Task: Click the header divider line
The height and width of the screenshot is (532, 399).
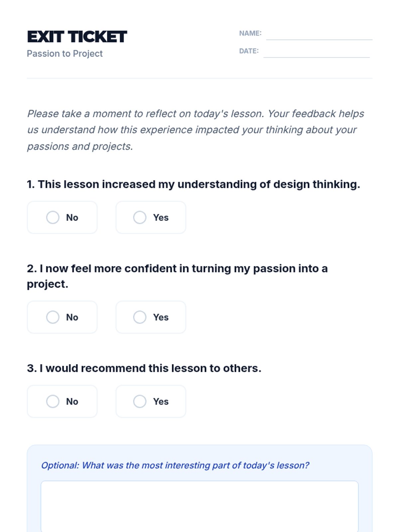Action: pos(199,78)
